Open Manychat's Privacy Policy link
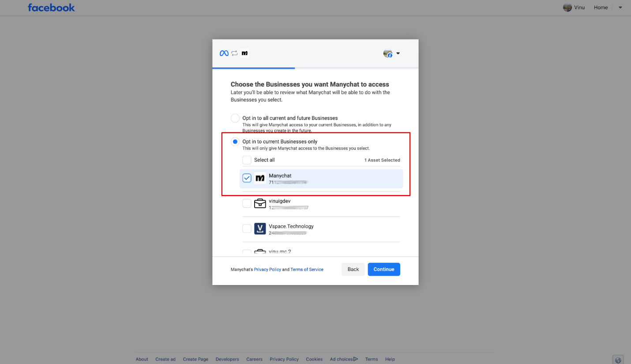The height and width of the screenshot is (364, 631). [267, 269]
